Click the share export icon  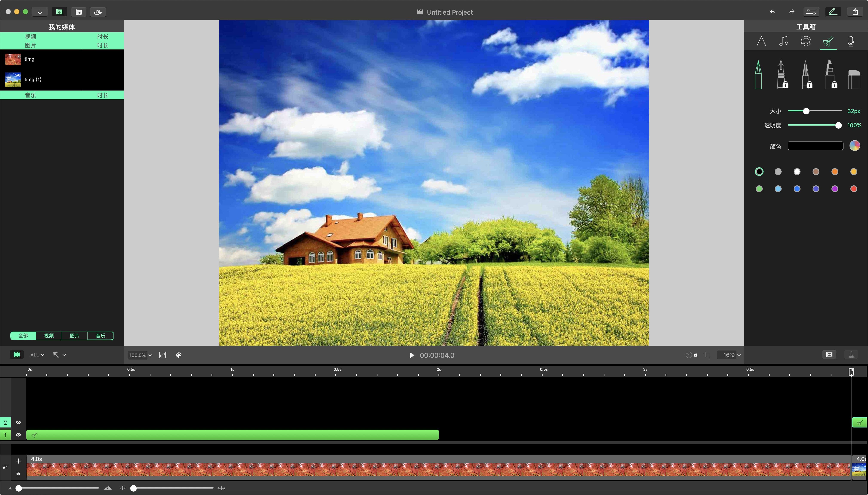855,12
